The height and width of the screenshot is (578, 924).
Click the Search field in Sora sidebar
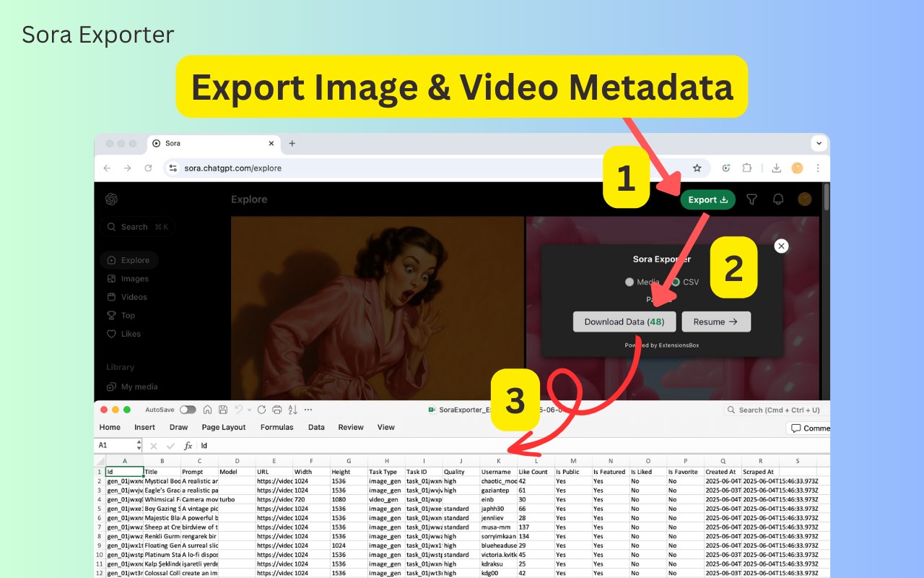tap(137, 227)
